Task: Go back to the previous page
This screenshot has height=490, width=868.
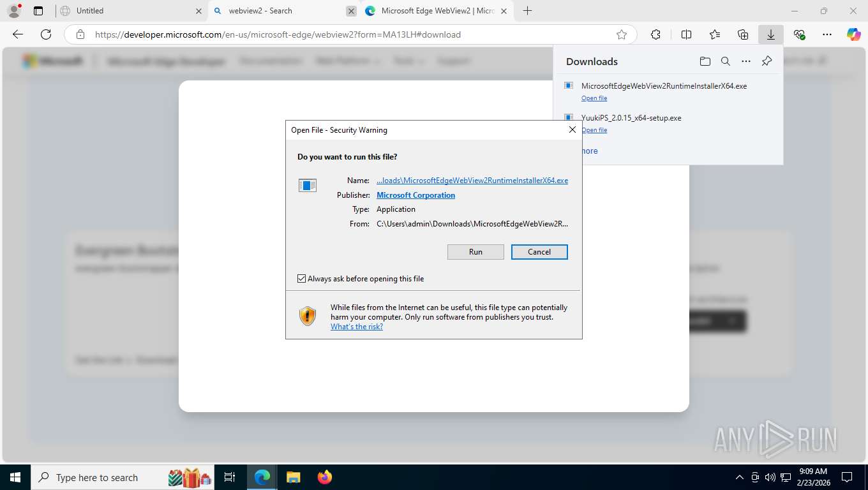Action: 18,34
